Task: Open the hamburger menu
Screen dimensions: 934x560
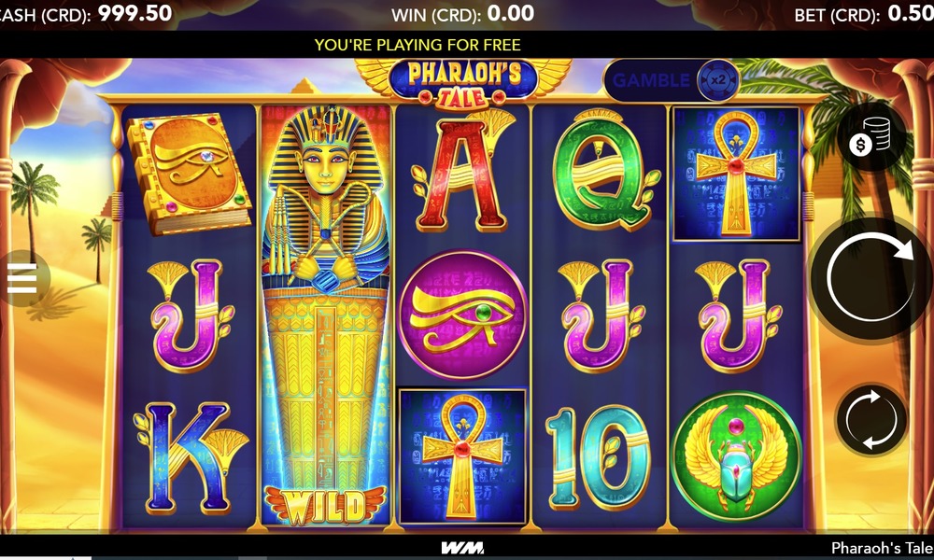Action: (22, 278)
